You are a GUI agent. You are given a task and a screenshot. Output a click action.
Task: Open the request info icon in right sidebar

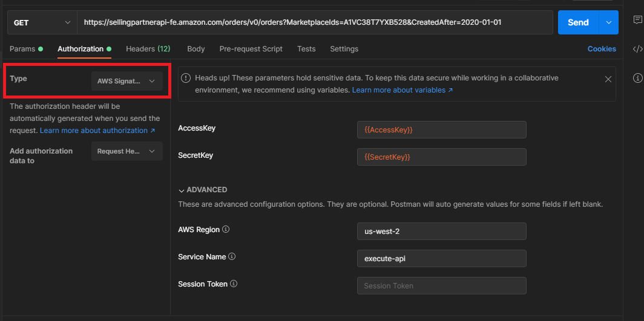coord(637,77)
